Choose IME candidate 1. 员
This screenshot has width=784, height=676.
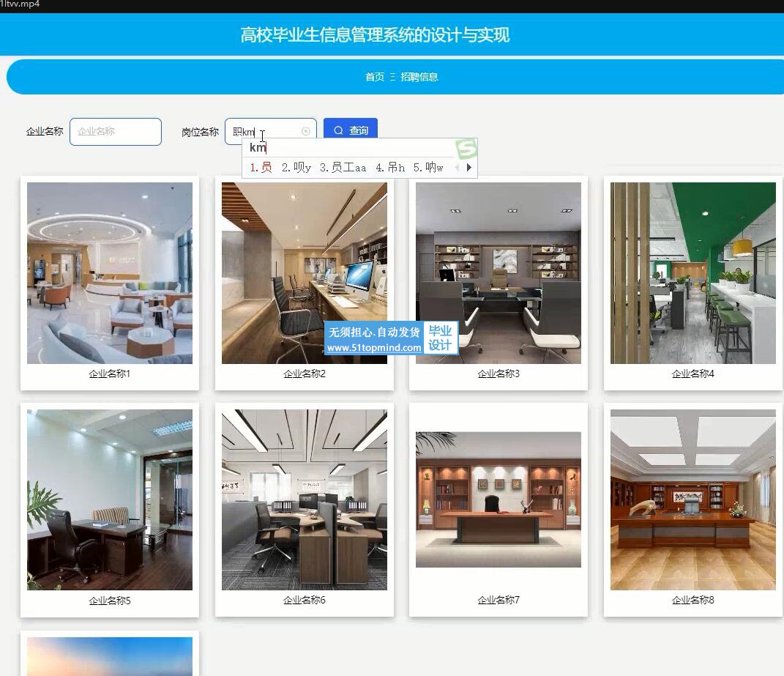click(261, 168)
